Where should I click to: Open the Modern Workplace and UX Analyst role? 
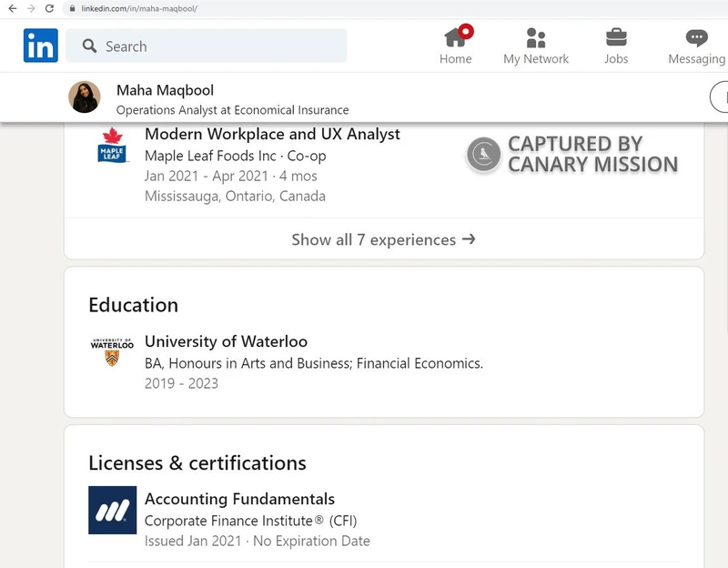tap(271, 134)
